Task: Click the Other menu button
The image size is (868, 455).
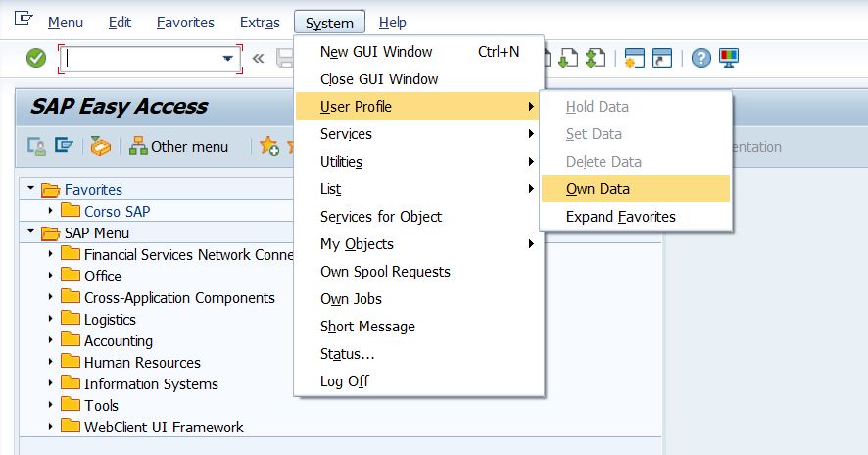Action: [x=178, y=147]
